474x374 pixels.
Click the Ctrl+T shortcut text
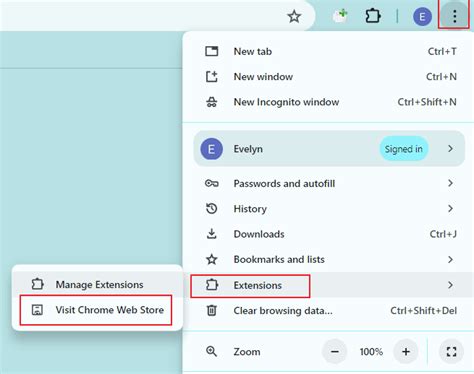[x=442, y=51]
